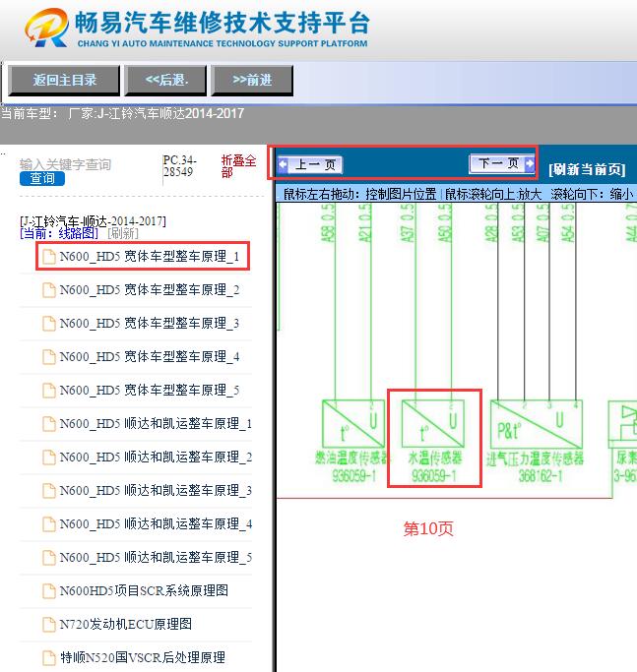Click document icon beside 顺达和凯运整车原理_5
Viewport: 637px width, 672px height.
[x=49, y=557]
